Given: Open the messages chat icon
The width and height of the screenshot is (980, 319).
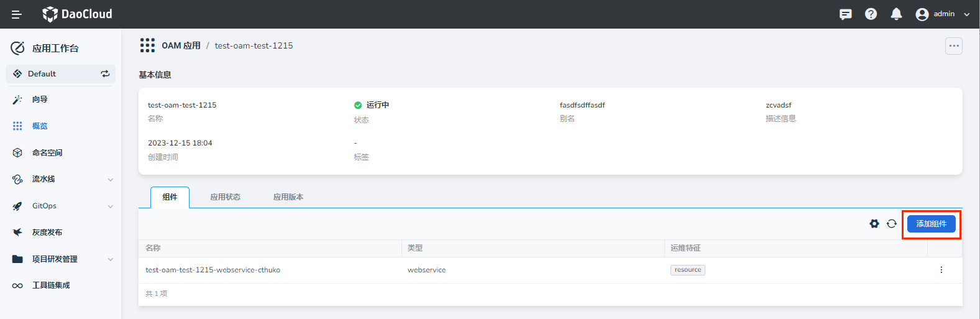Looking at the screenshot, I should pos(845,14).
